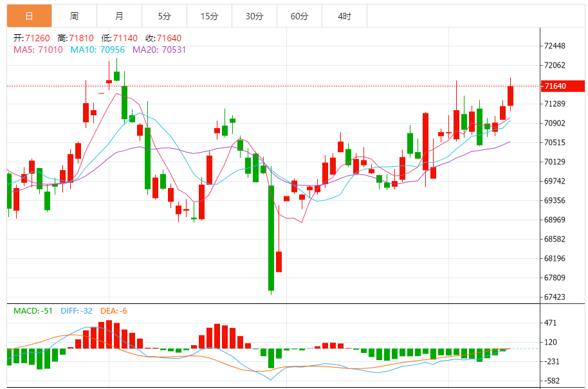The image size is (588, 389).
Task: Switch to the 周 weekly tab
Action: pyautogui.click(x=74, y=16)
